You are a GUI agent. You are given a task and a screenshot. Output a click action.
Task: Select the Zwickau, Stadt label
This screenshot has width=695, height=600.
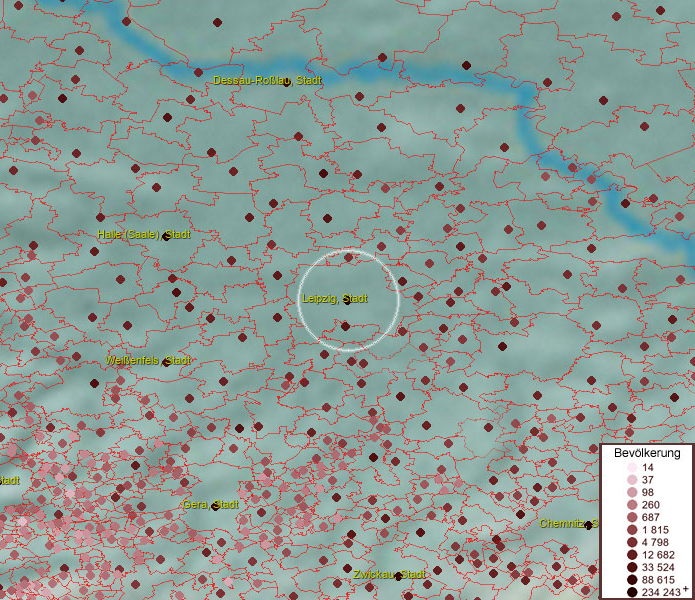[389, 575]
